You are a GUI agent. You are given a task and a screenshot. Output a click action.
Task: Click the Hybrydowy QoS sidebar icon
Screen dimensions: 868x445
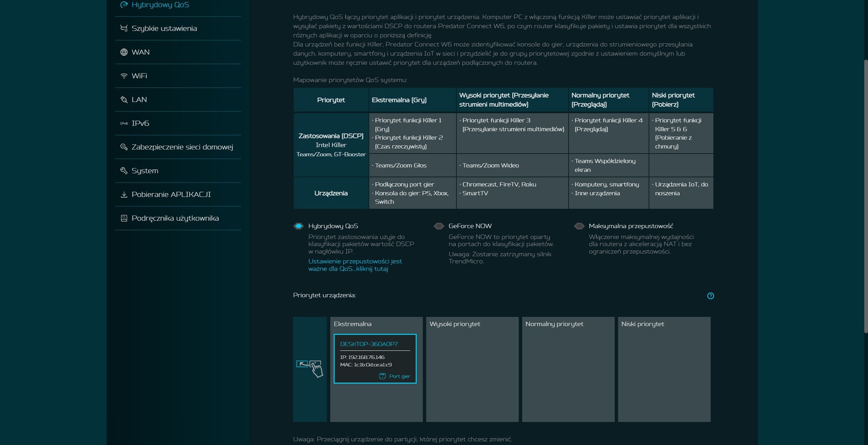point(124,5)
